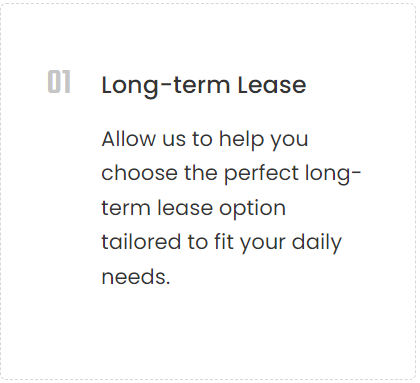Click the word tailored in the description
The image size is (420, 383).
click(141, 242)
